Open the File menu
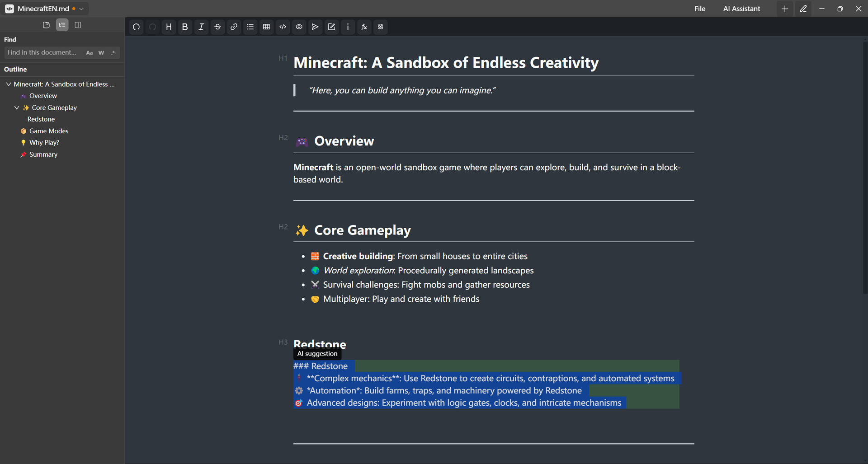The height and width of the screenshot is (464, 868). coord(700,9)
